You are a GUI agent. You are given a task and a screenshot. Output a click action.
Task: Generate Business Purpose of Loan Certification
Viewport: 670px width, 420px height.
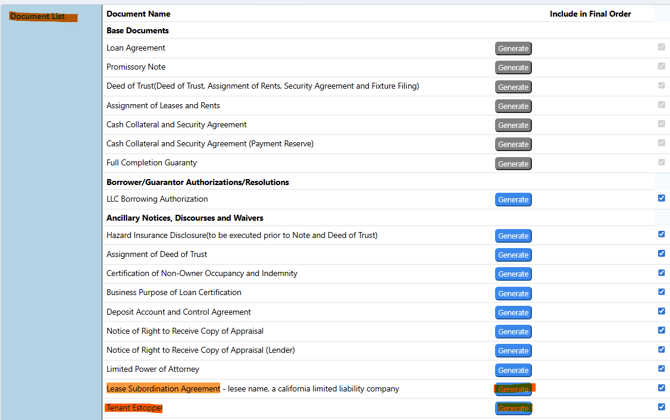(x=513, y=293)
